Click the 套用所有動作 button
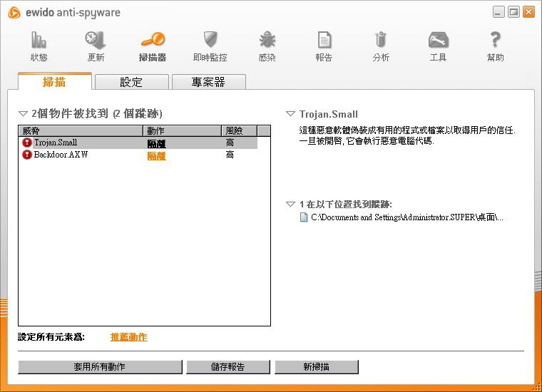Image resolution: width=542 pixels, height=392 pixels. [x=100, y=367]
